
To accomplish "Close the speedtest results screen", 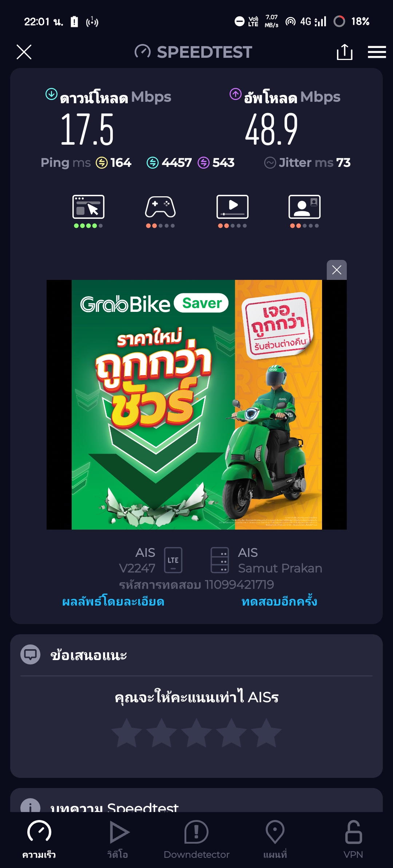I will click(x=24, y=52).
